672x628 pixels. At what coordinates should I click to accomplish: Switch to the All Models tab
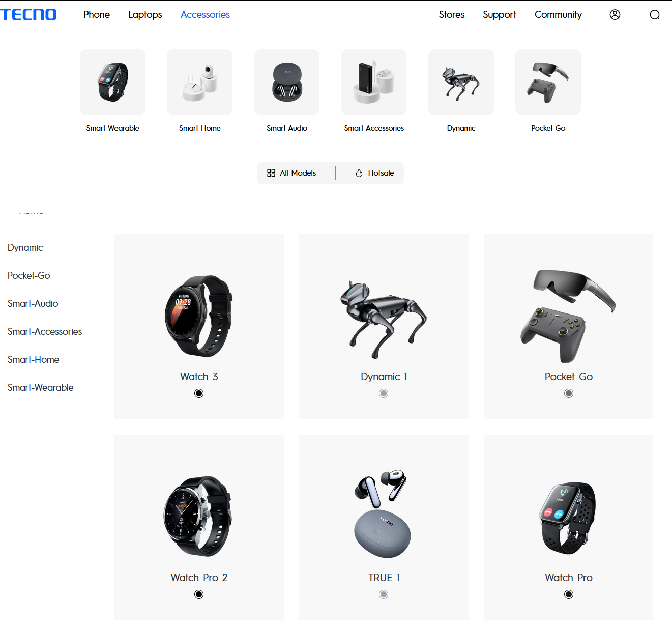pyautogui.click(x=291, y=173)
